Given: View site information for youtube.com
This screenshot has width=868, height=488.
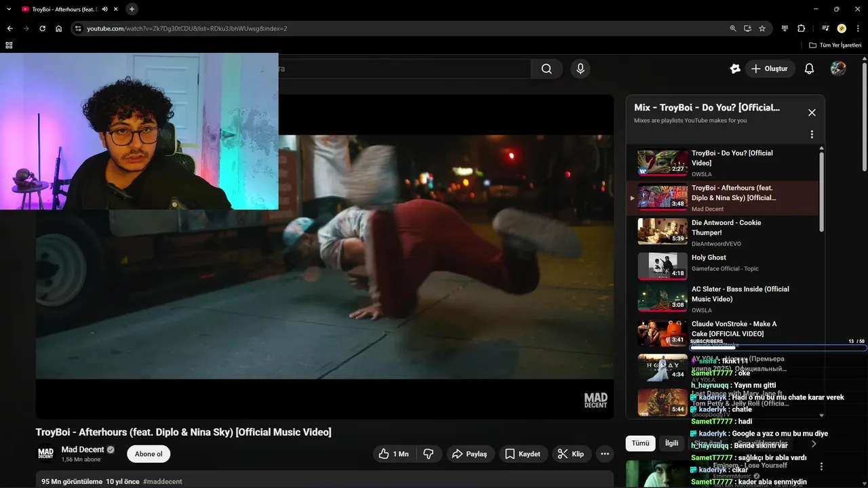Looking at the screenshot, I should [x=78, y=28].
